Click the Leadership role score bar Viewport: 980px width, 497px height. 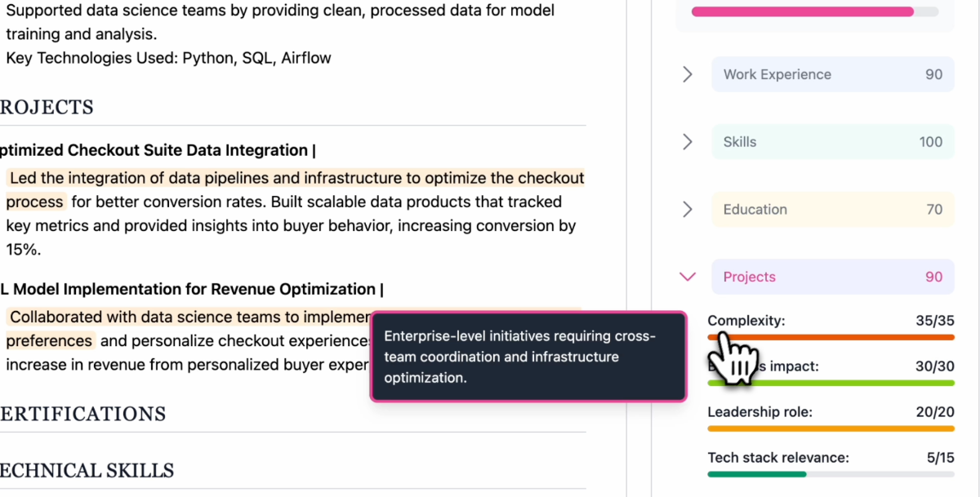(x=831, y=428)
